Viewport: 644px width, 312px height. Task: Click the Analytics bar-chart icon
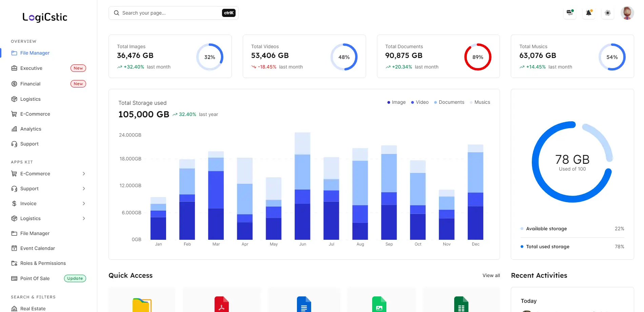click(14, 129)
